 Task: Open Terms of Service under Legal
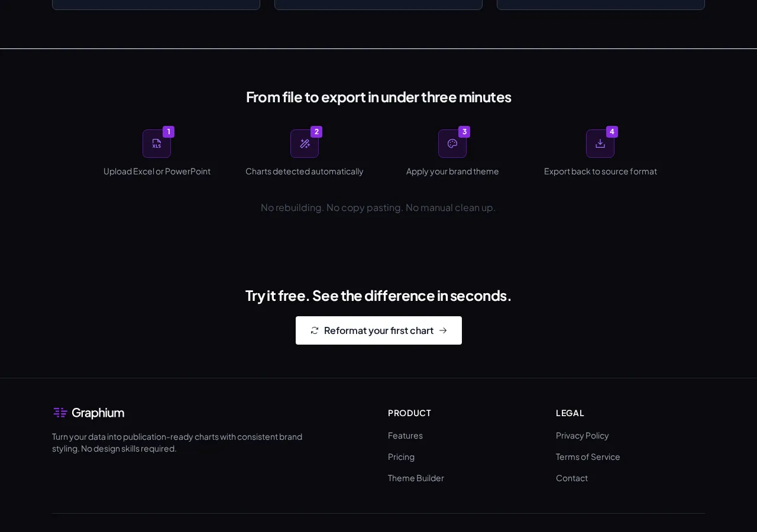click(588, 457)
